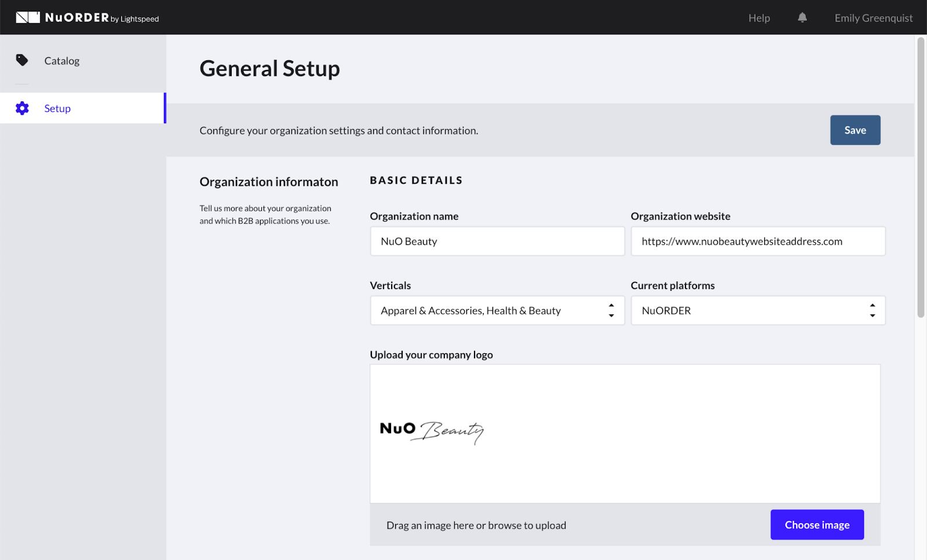Click 'Tell us more about your organization' text
Screen dimensions: 927x560
coord(265,214)
